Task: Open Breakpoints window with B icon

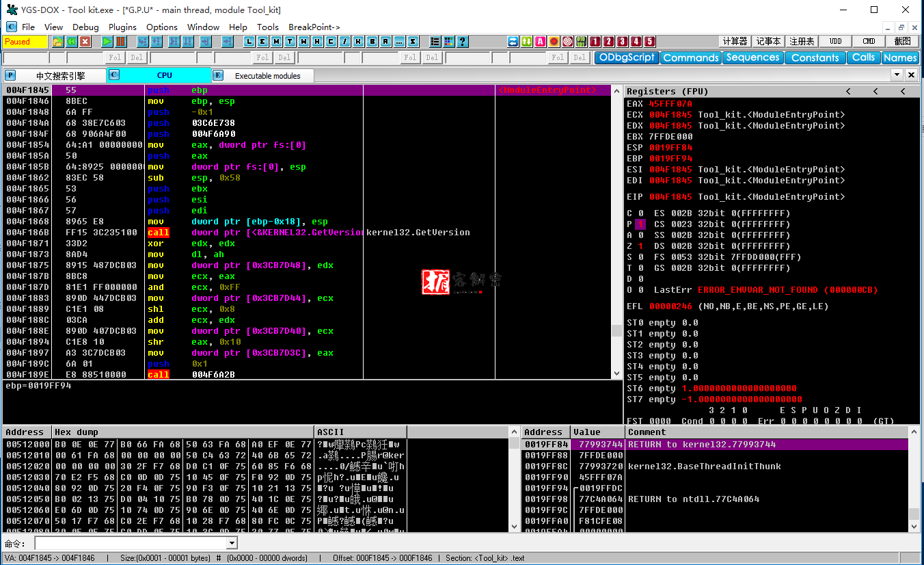Action: (x=372, y=42)
